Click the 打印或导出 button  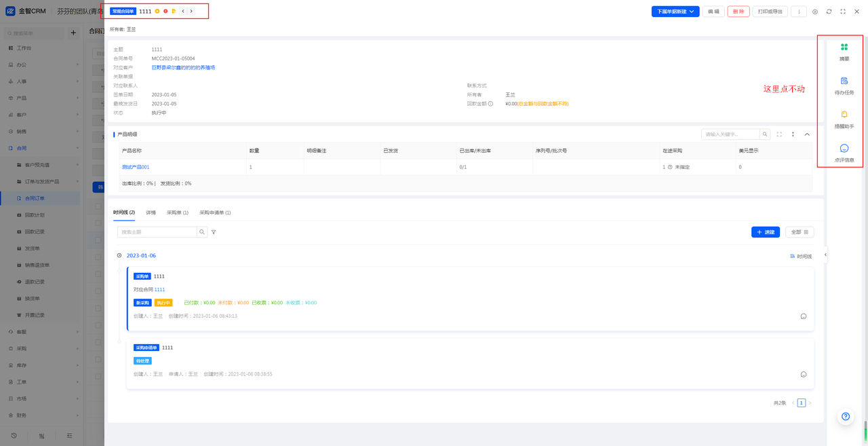(x=770, y=12)
